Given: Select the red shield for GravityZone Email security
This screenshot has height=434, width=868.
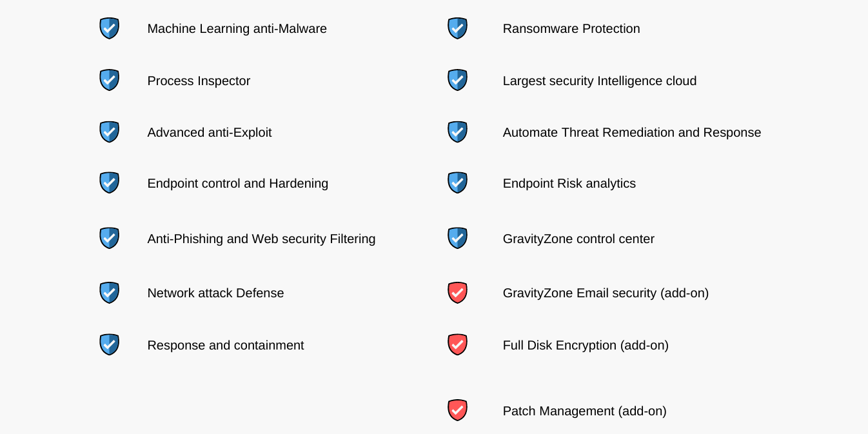Looking at the screenshot, I should [x=457, y=293].
